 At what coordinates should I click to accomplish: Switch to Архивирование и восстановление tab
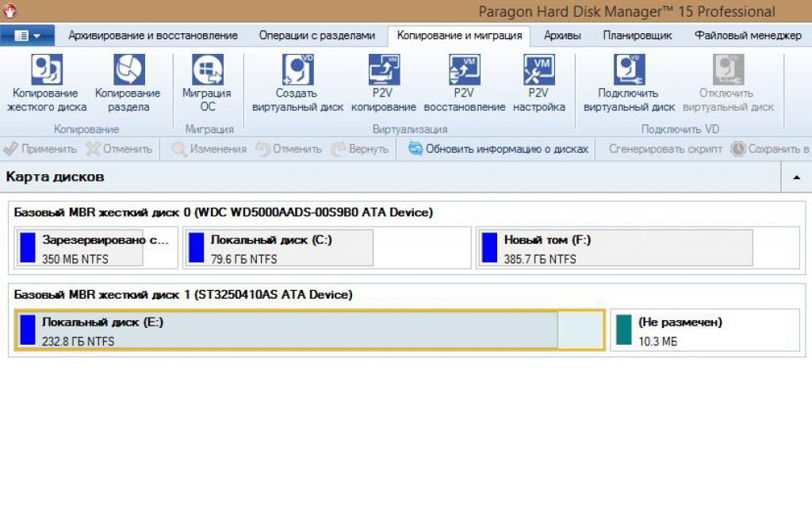(x=153, y=36)
